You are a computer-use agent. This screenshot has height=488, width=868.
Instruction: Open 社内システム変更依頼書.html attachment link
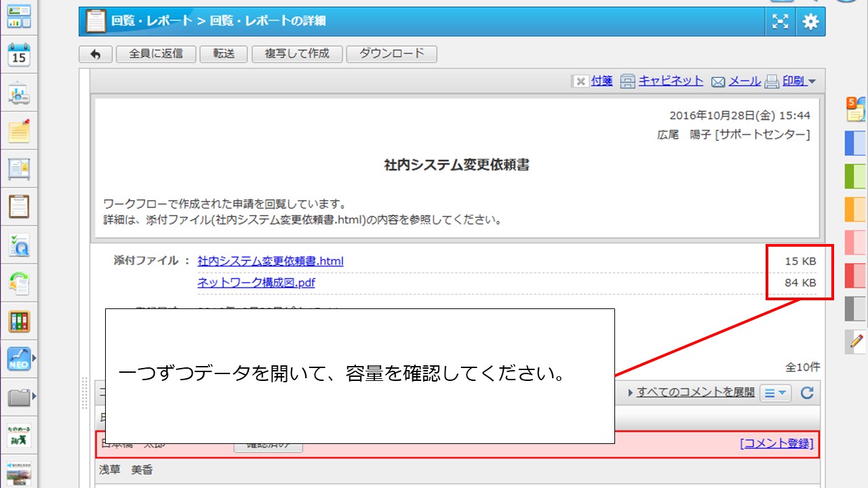(x=271, y=261)
